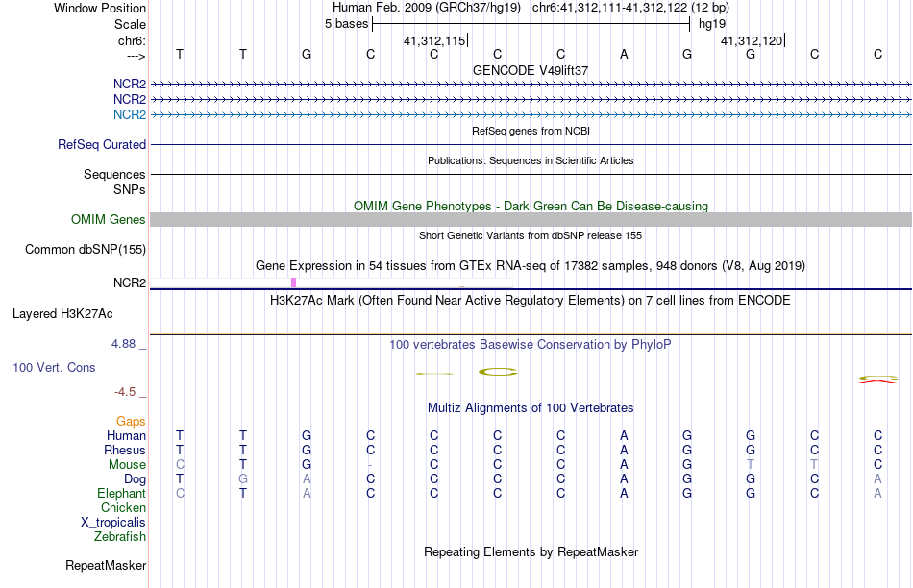
Task: Click the chr6:41,312,111-41,312,122 (12 bp) range text
Action: pos(630,8)
